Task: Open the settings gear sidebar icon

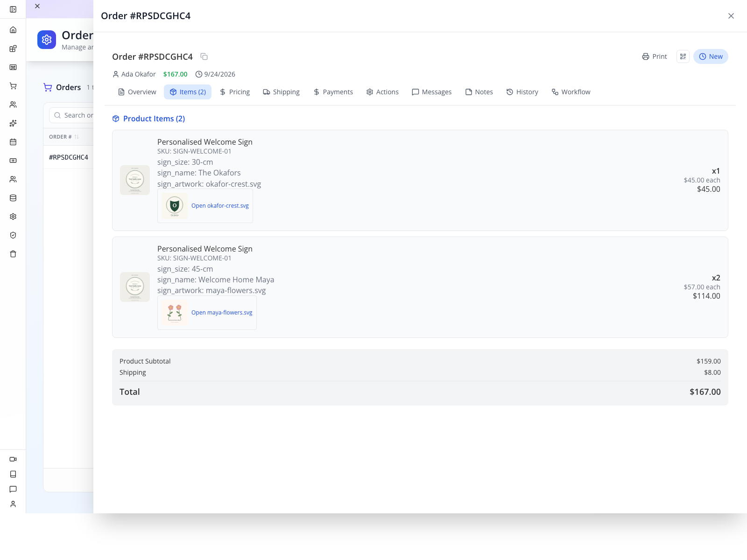Action: point(13,217)
